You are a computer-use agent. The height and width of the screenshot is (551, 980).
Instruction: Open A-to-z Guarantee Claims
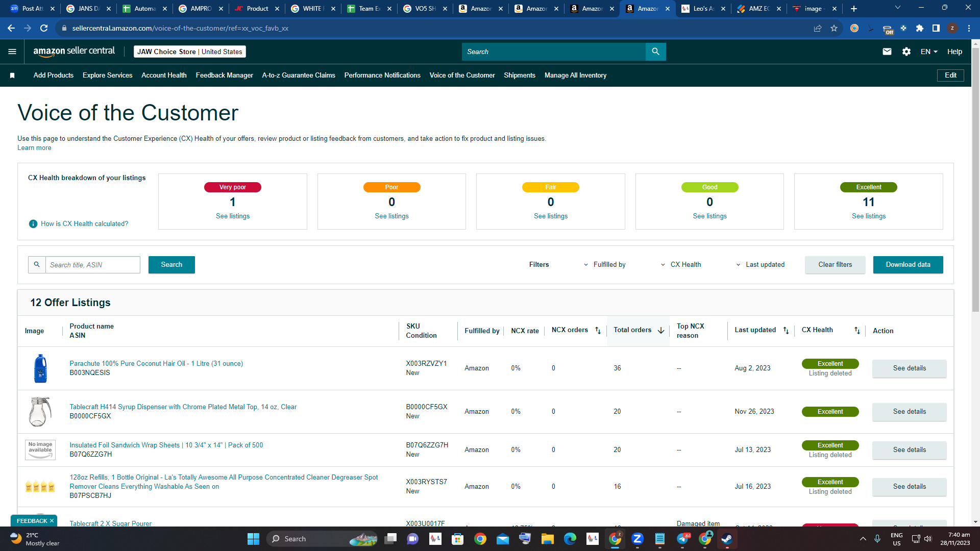(299, 76)
